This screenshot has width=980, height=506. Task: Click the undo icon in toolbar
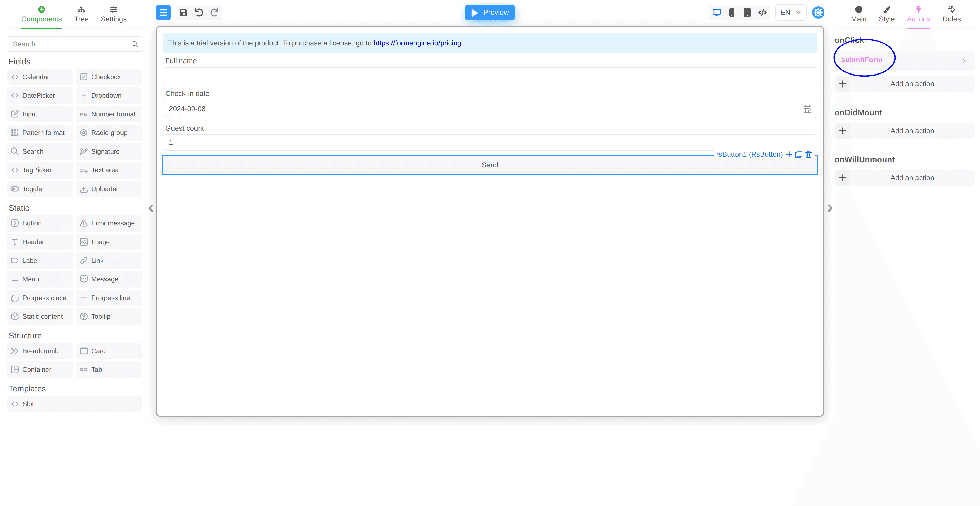point(199,13)
